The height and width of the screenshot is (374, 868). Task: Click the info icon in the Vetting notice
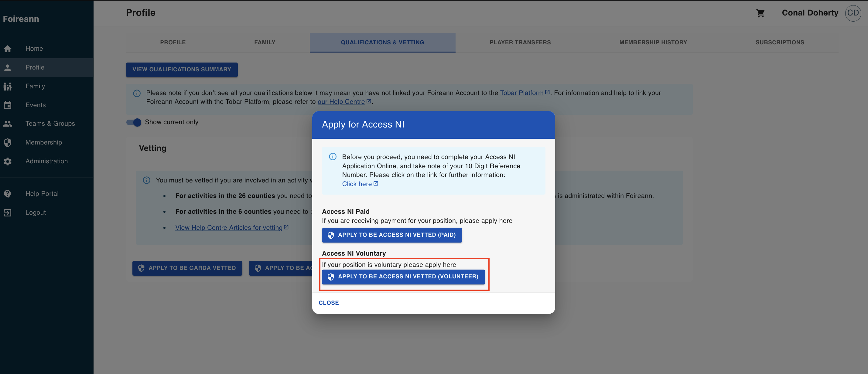tap(147, 180)
